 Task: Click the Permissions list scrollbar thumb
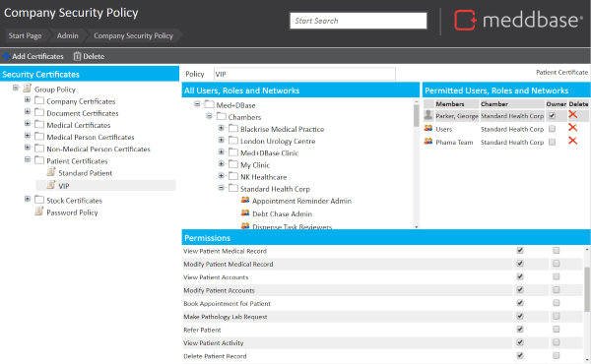click(x=587, y=289)
